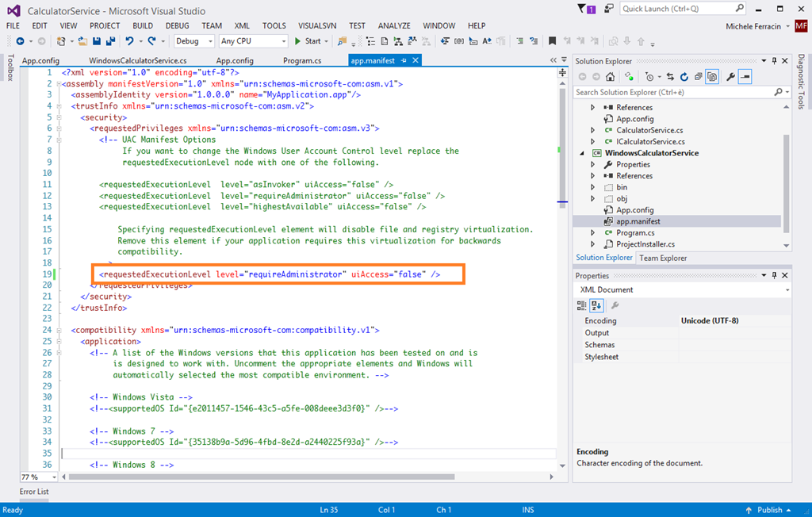The width and height of the screenshot is (812, 517).
Task: Click the bookmark toolbar icon
Action: coord(553,41)
